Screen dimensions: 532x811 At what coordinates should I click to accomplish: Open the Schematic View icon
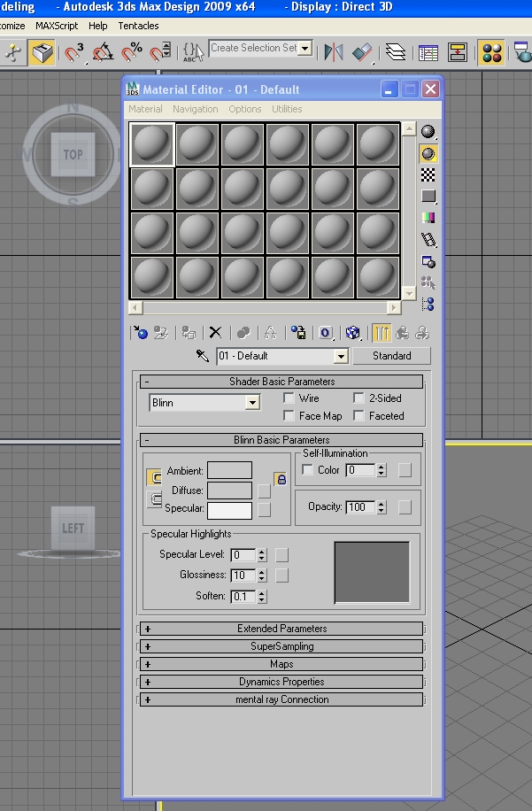(458, 51)
